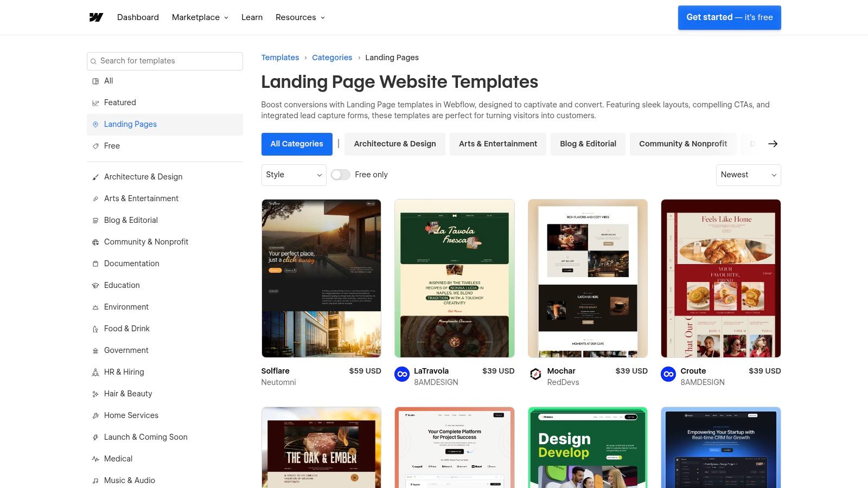
Task: Open the LaTravola template title
Action: 431,371
